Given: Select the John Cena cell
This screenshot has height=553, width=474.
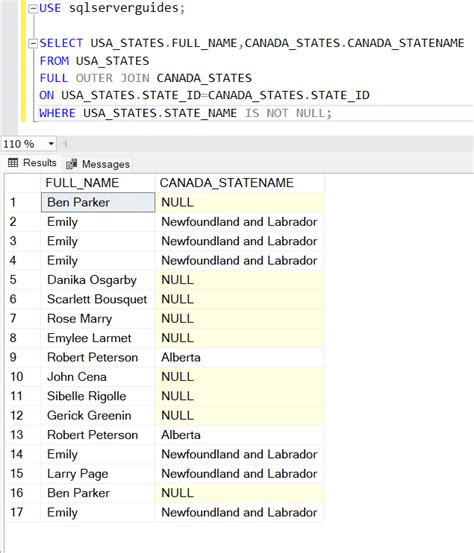Looking at the screenshot, I should [x=98, y=377].
